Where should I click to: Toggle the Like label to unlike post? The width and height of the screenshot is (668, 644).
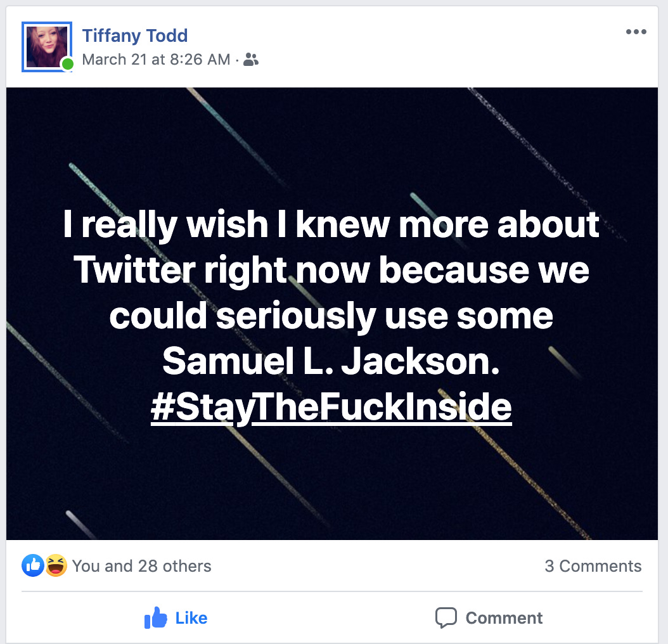coord(191,618)
